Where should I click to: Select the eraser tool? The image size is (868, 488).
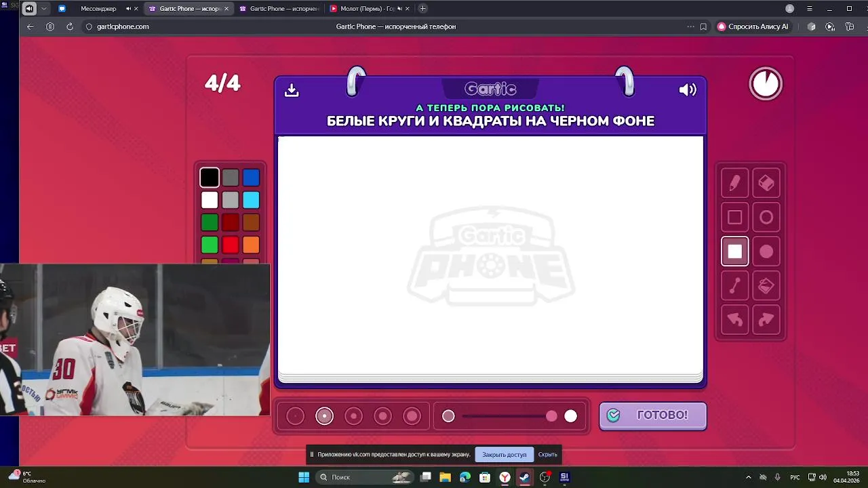pos(766,183)
